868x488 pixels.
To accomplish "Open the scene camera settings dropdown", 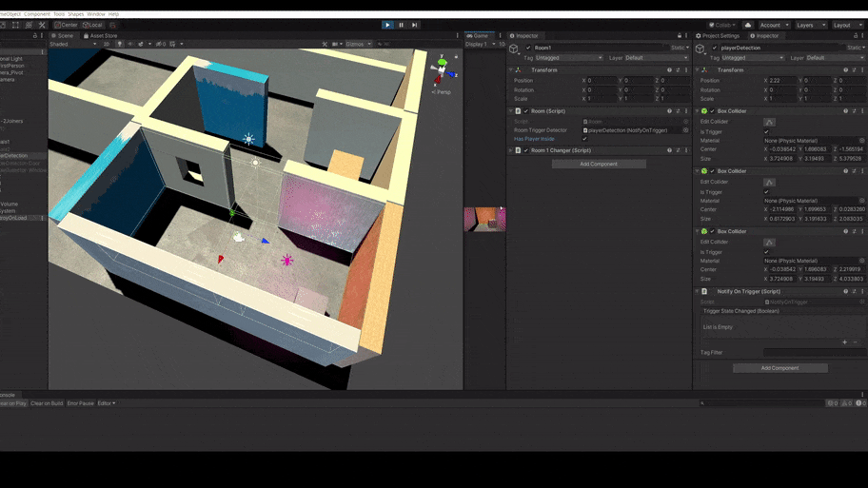I will coord(336,44).
